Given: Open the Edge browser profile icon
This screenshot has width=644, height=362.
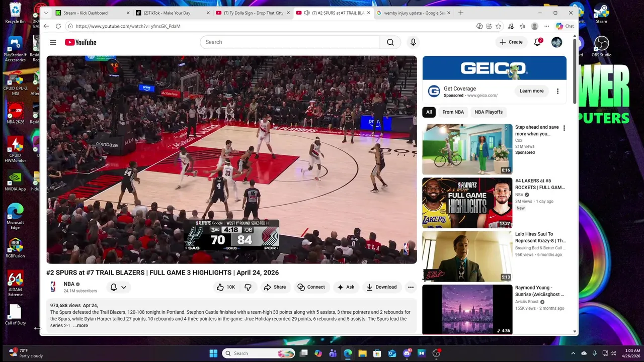Looking at the screenshot, I should pyautogui.click(x=534, y=26).
